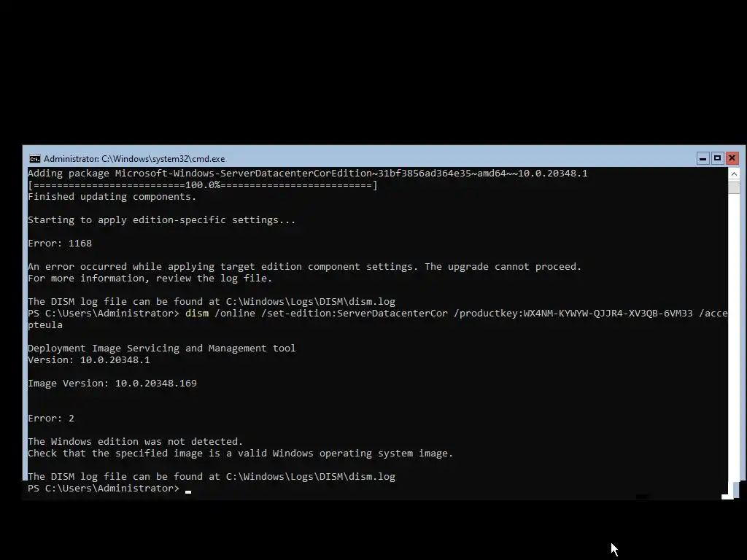Maximize the Administrator cmd.exe window

click(x=717, y=158)
